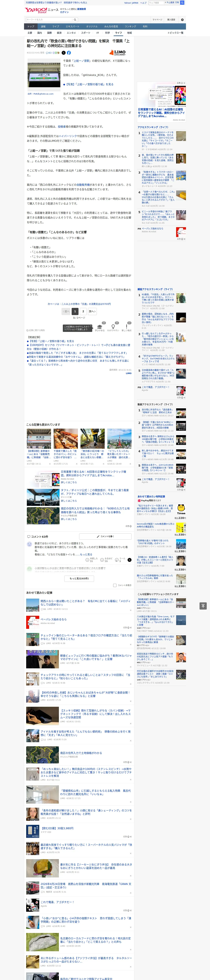This screenshot has width=210, height=980.
Task: Expand the first comment with もっと見る
Action: pyautogui.click(x=86, y=555)
